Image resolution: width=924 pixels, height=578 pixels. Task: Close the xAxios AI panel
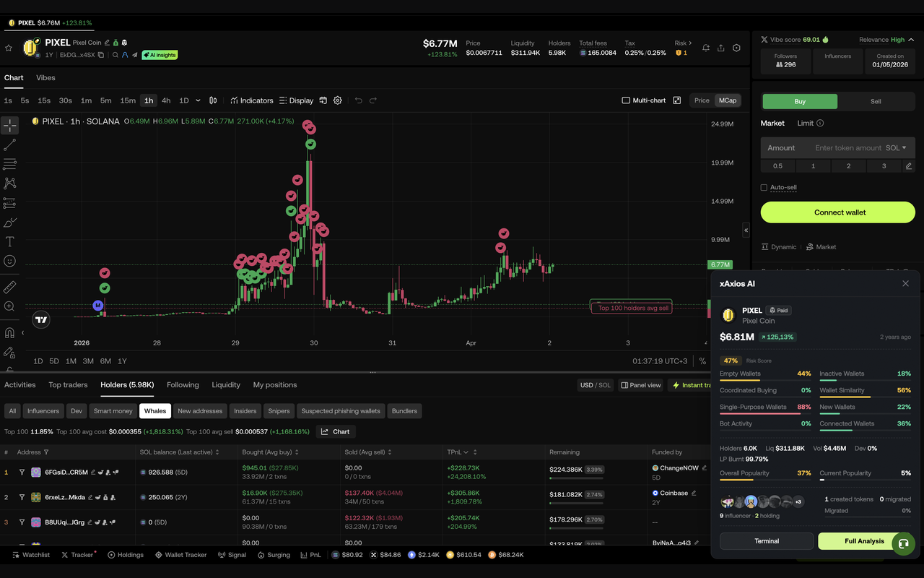pos(905,284)
